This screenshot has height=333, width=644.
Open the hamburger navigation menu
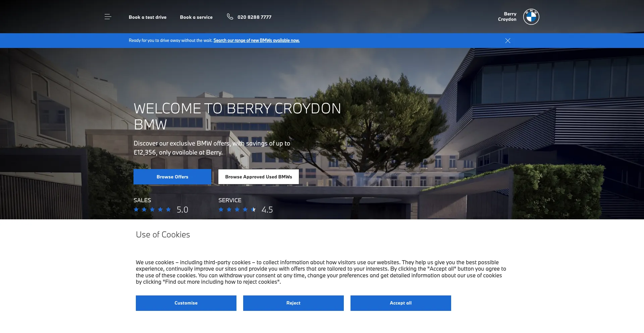point(108,17)
